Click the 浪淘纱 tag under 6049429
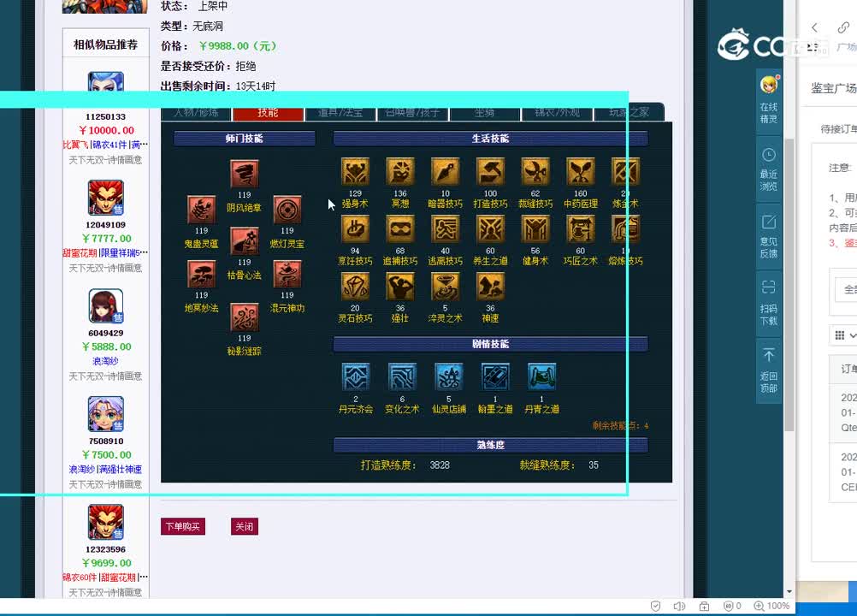Screen dimensions: 857x616 coord(105,361)
